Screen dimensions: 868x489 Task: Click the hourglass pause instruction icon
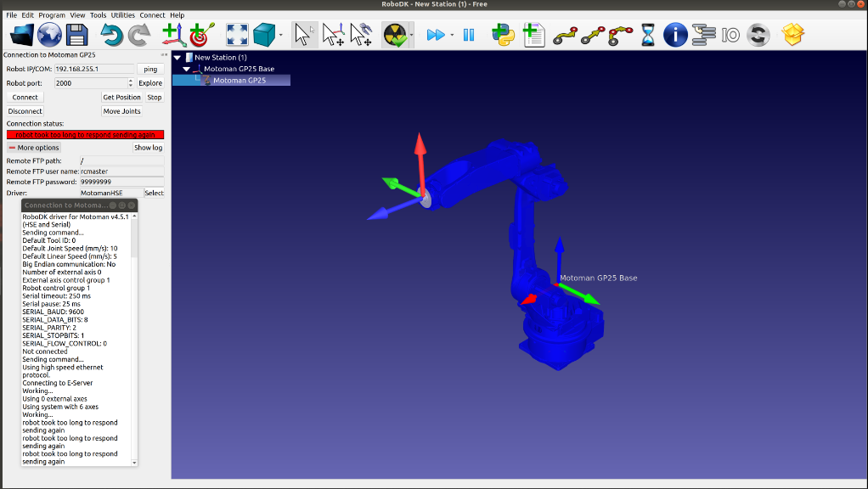click(x=648, y=35)
